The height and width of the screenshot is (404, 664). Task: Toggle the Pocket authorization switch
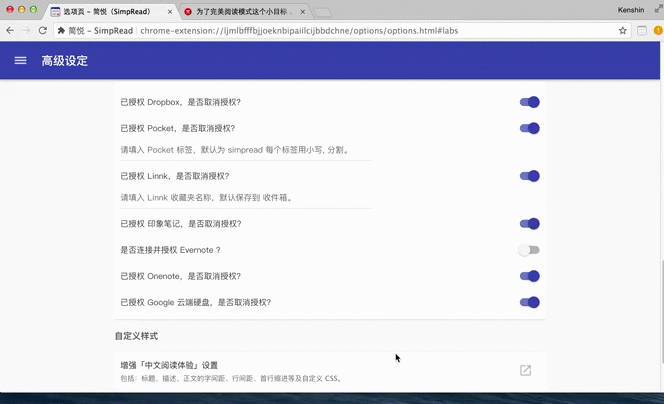(529, 128)
